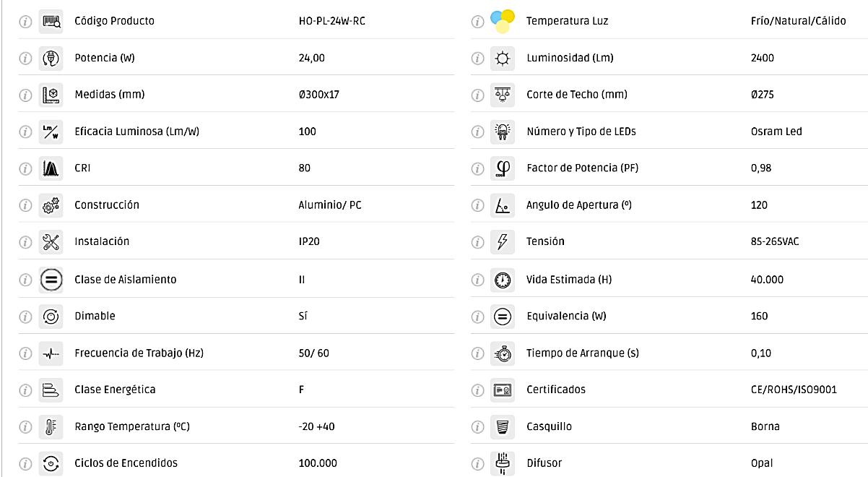This screenshot has height=477, width=868.
Task: Open info tooltip for Eficacia Luminosa
Action: point(25,132)
